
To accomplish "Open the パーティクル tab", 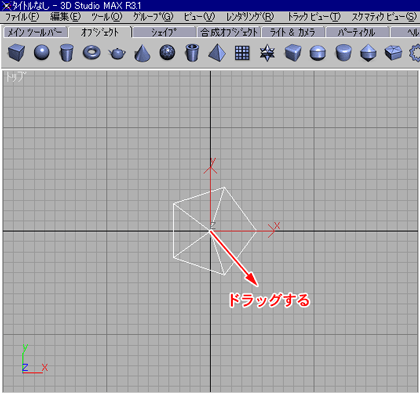I will point(358,32).
